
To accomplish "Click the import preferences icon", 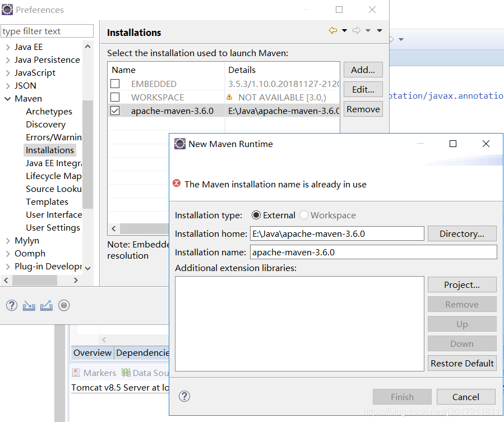I will coord(29,305).
